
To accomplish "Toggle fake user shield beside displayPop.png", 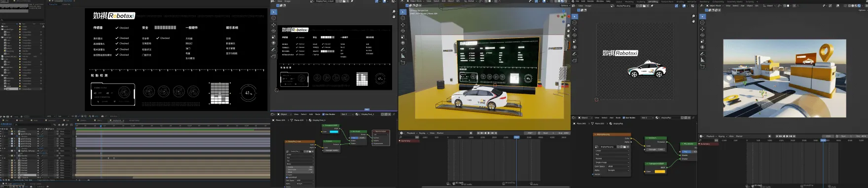I will pos(637,6).
